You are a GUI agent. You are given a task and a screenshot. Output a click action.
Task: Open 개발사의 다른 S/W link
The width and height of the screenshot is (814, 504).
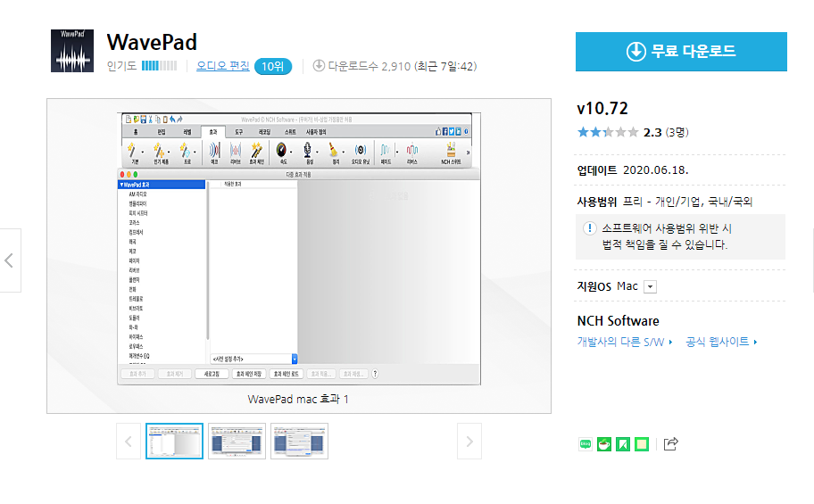[x=625, y=342]
